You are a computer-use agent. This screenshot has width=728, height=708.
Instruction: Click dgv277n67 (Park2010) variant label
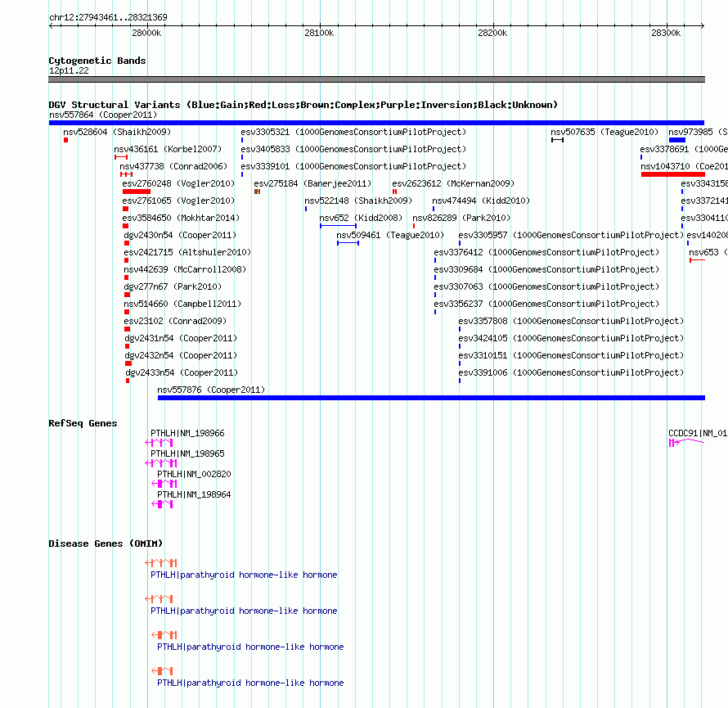(173, 286)
